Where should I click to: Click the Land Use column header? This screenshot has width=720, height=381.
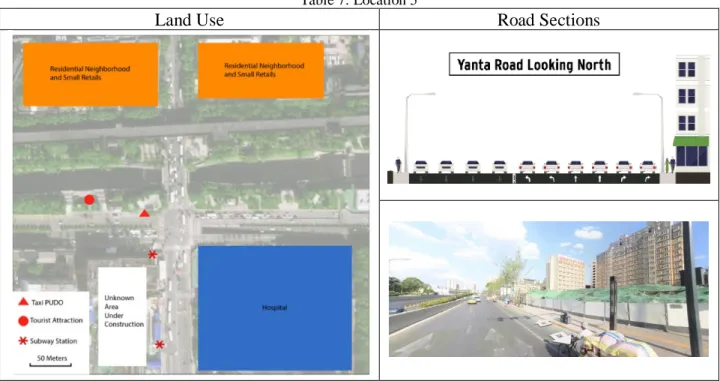click(189, 20)
